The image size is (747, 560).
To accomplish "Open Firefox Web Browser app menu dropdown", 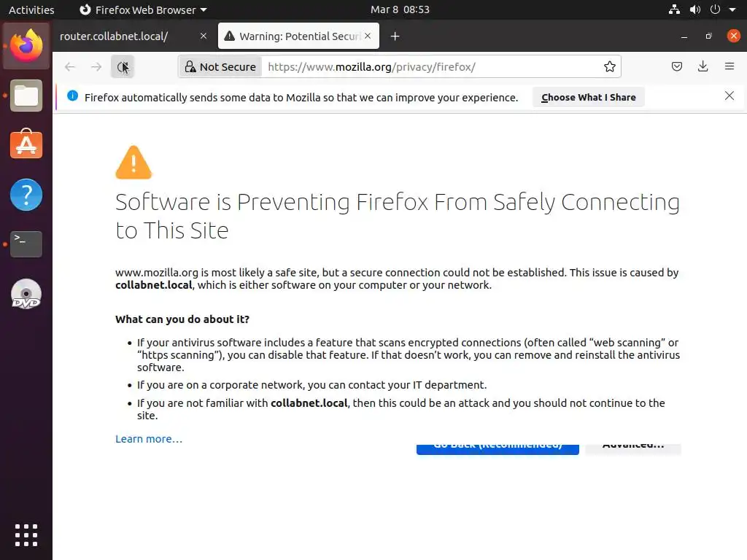I will pos(143,10).
